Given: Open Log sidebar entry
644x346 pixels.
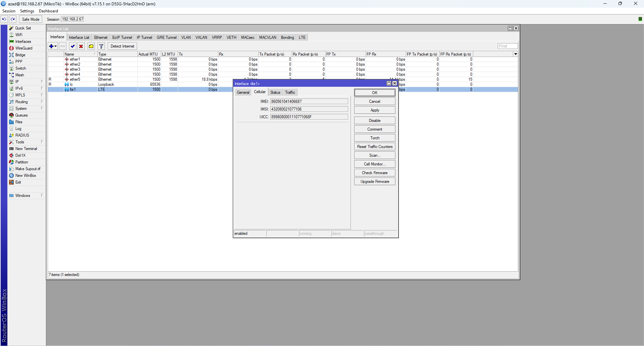Looking at the screenshot, I should click(18, 129).
